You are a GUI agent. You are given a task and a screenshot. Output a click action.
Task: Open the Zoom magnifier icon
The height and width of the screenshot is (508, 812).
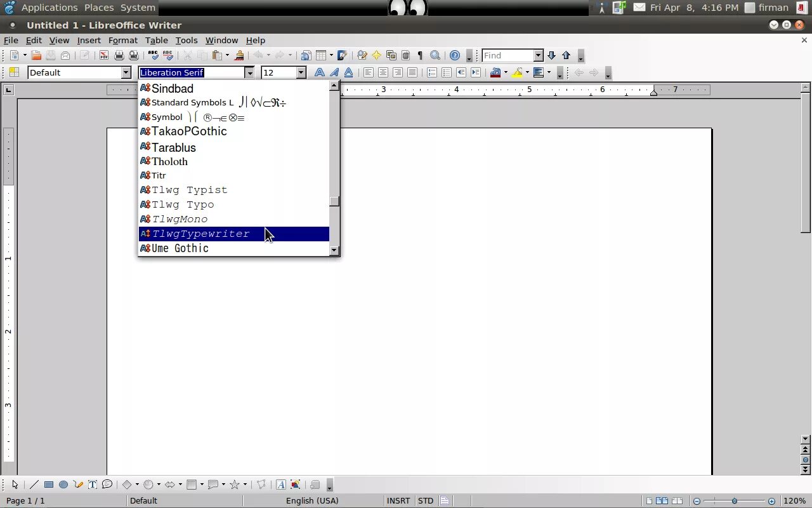[435, 55]
